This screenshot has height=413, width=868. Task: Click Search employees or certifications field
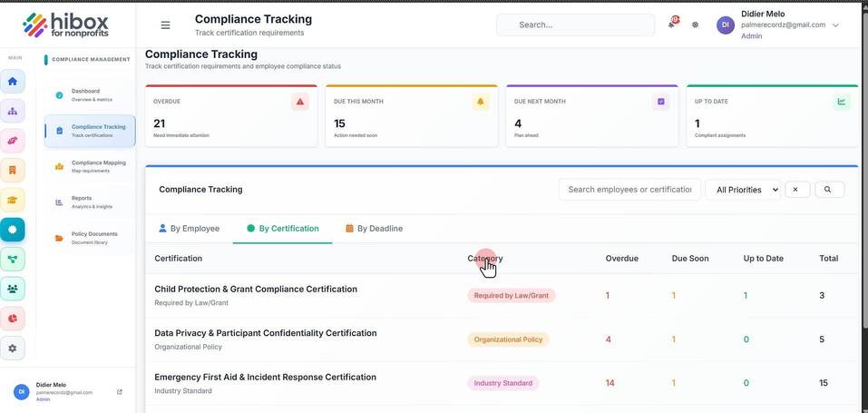pos(629,190)
